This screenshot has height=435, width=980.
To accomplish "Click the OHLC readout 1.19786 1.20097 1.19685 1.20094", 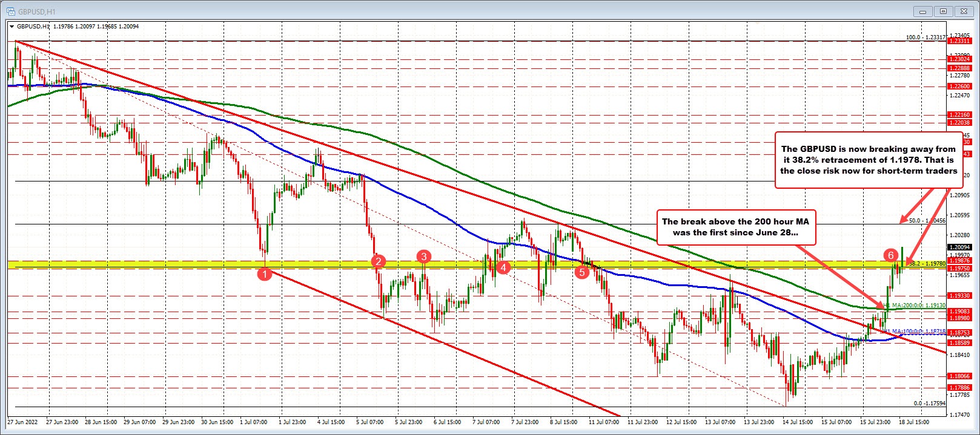I will point(96,27).
